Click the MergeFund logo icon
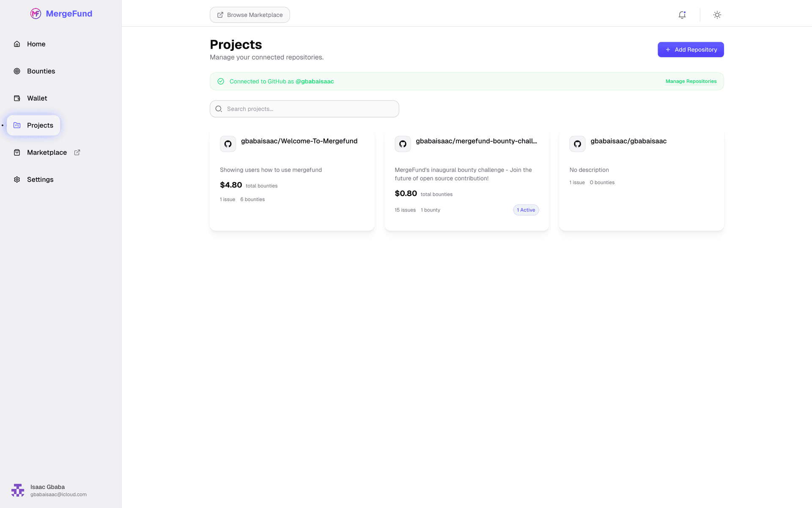This screenshot has height=508, width=812. click(36, 14)
